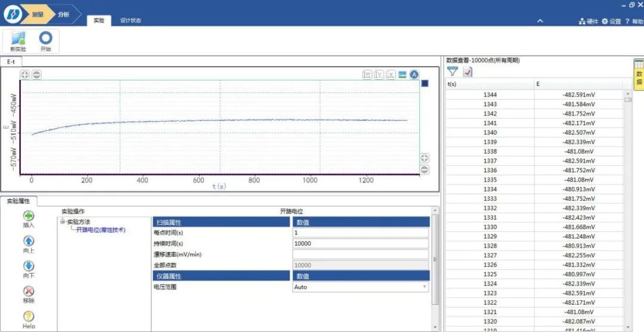Move step down with 向下 arrow icon
The width and height of the screenshot is (644, 332).
29,266
